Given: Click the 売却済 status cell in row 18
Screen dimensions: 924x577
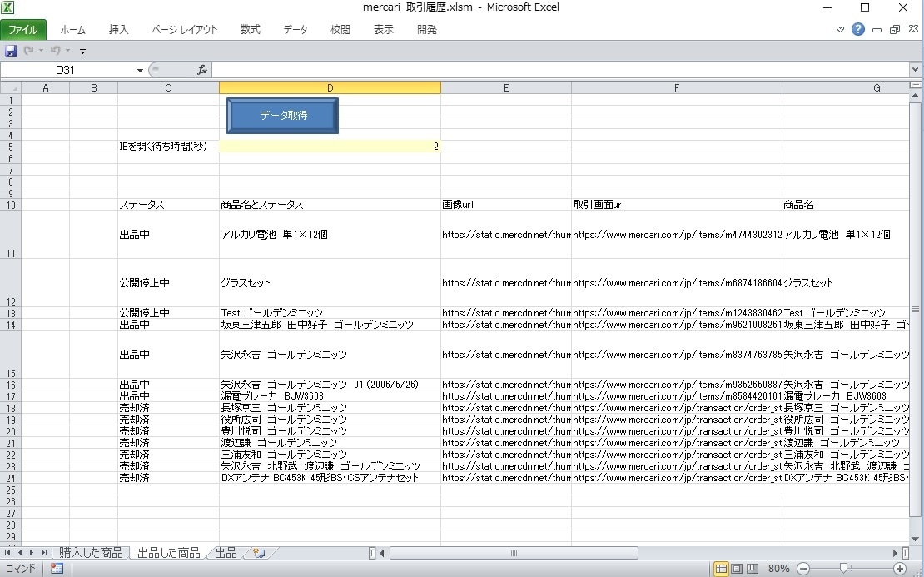Looking at the screenshot, I should click(x=168, y=408).
